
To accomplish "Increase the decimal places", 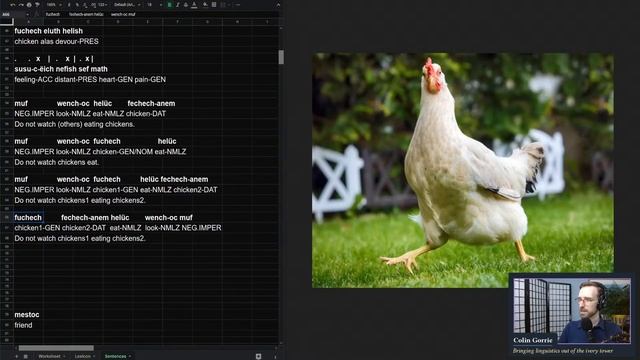I will point(93,5).
